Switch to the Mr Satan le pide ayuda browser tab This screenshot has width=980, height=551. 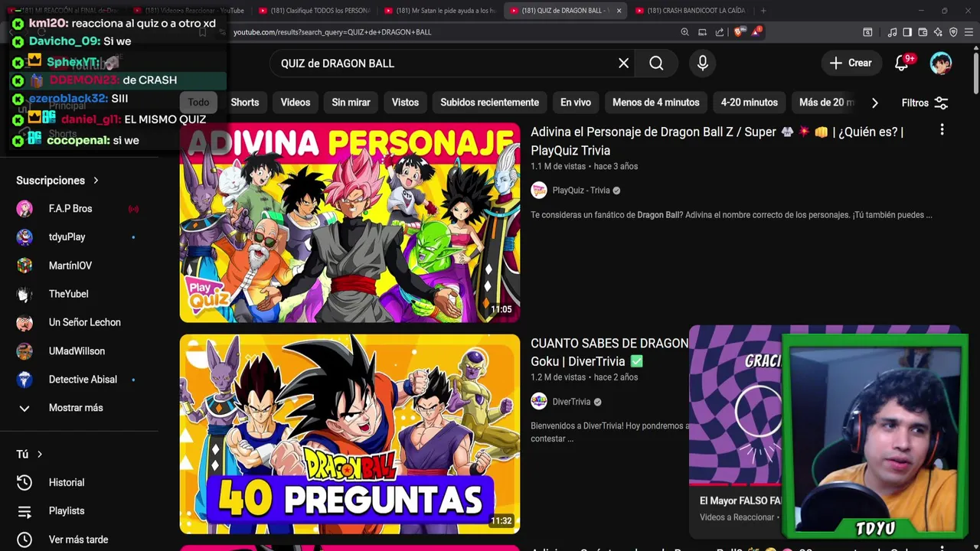[440, 11]
